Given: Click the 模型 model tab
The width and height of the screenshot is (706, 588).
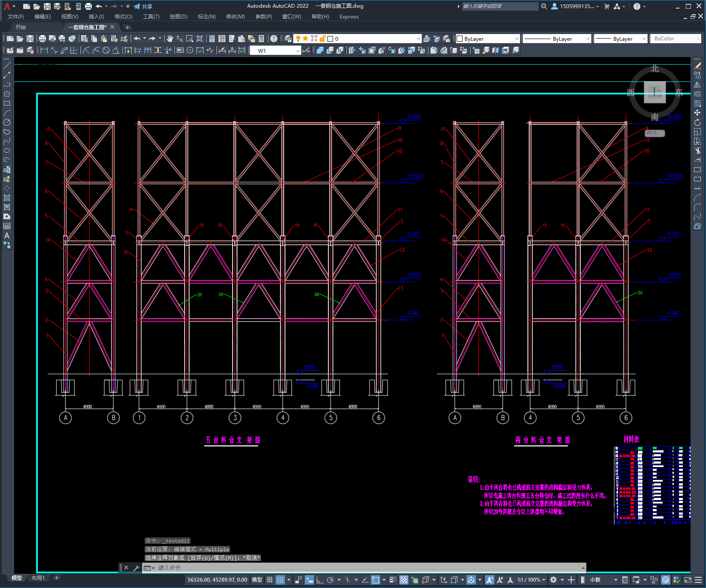Looking at the screenshot, I should pos(16,578).
